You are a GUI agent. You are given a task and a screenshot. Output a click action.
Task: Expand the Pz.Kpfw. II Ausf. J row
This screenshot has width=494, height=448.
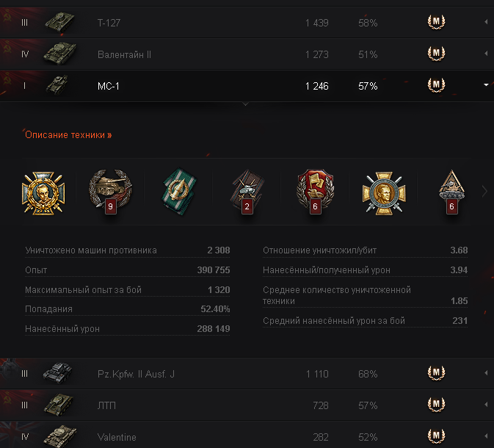coord(486,374)
